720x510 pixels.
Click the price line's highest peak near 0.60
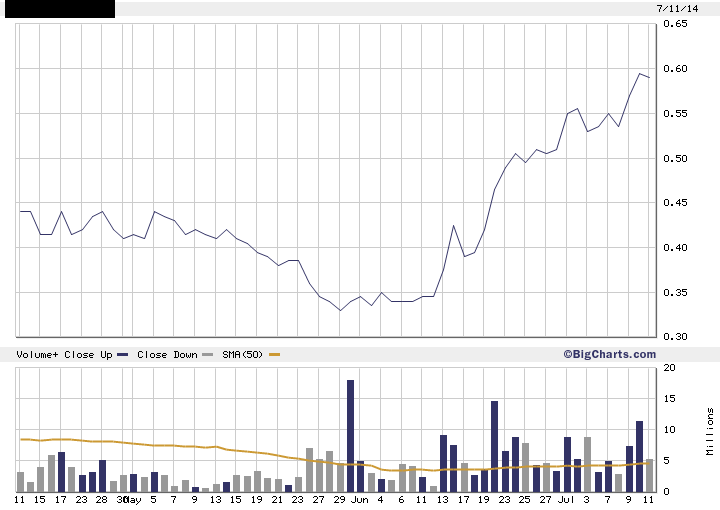pos(640,74)
